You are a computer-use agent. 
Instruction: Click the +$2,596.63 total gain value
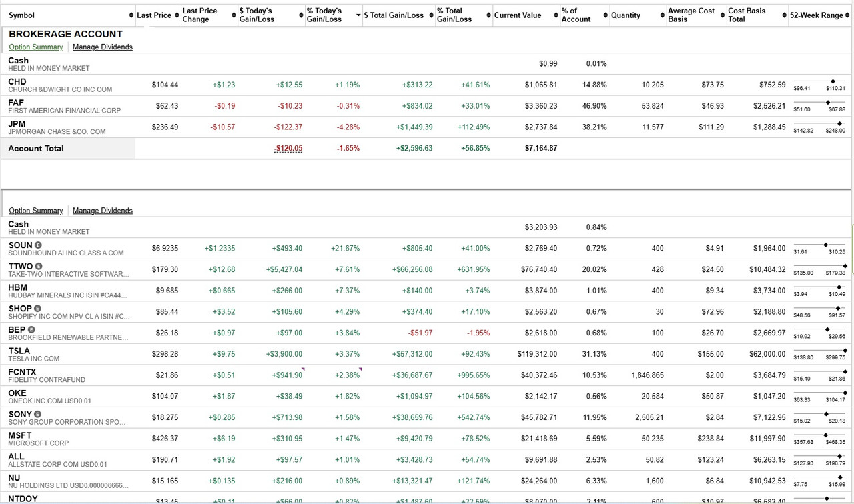click(414, 148)
